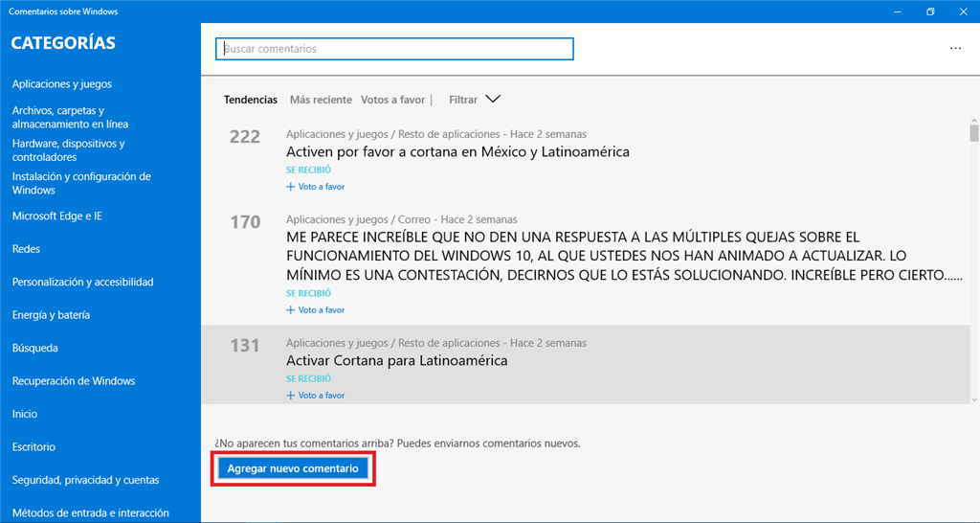This screenshot has height=523, width=980.
Task: Upvote the ME PARECE INCREÍBLE feedback
Action: (x=316, y=309)
